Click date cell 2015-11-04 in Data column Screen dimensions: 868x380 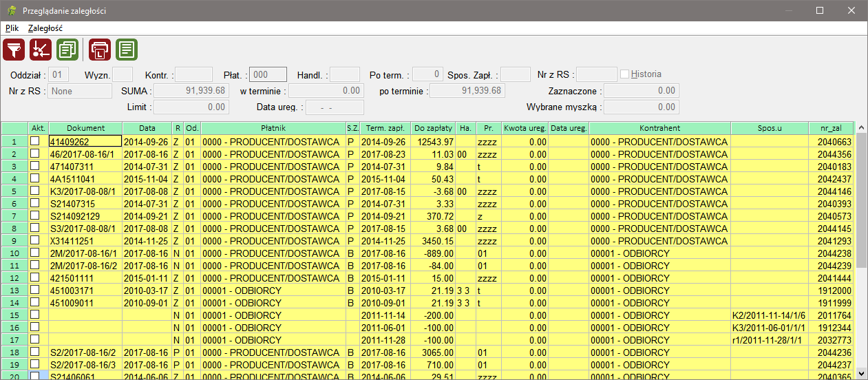[147, 178]
